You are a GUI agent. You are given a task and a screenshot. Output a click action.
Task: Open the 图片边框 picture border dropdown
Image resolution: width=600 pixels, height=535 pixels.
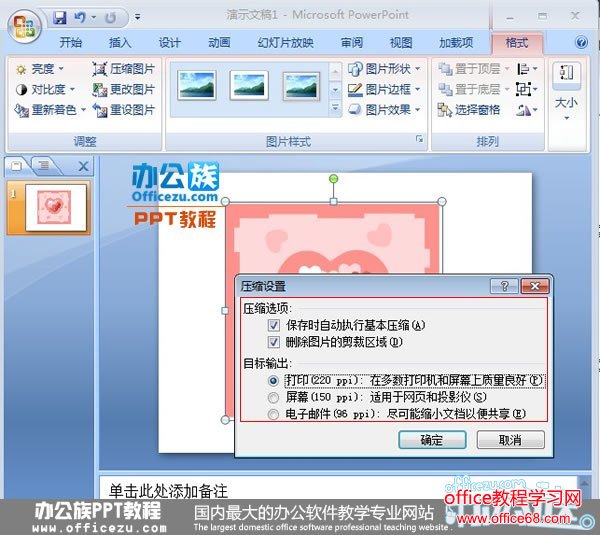point(384,90)
